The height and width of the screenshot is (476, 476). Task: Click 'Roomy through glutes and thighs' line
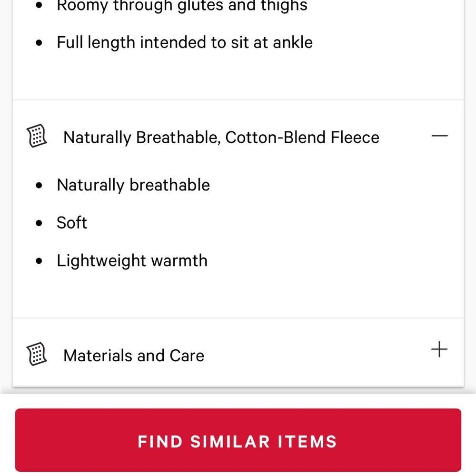[182, 5]
